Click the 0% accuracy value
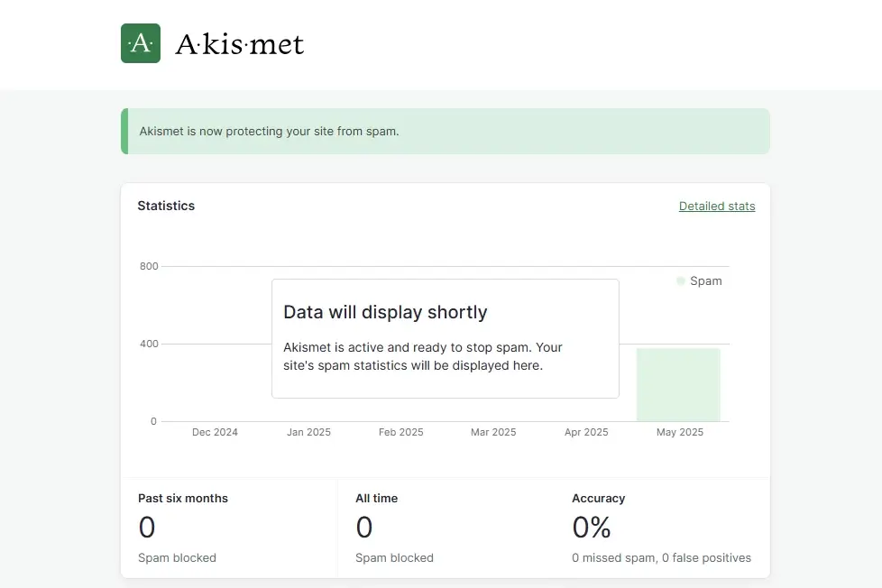Image resolution: width=882 pixels, height=588 pixels. [592, 528]
